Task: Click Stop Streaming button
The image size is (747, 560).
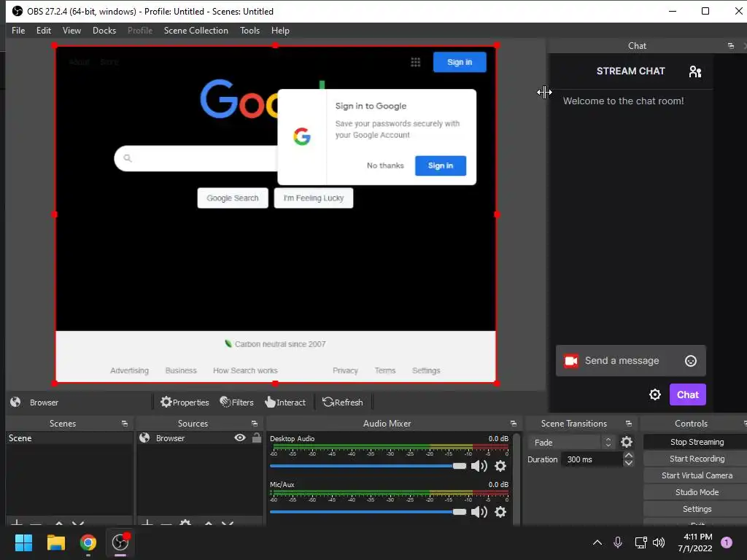Action: (x=697, y=442)
